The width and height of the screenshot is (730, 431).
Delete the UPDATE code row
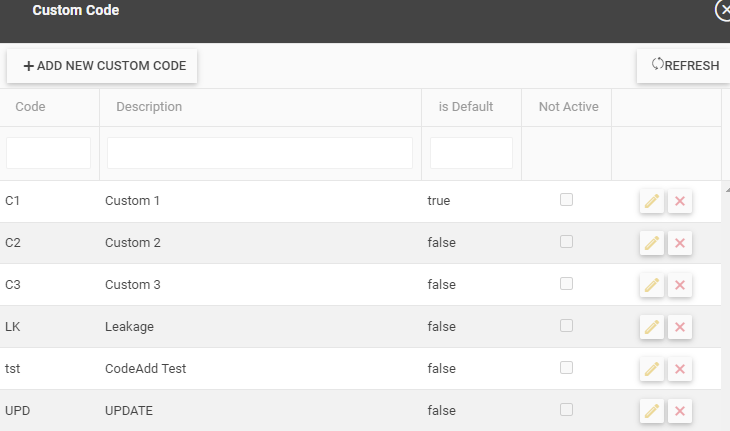pos(680,410)
